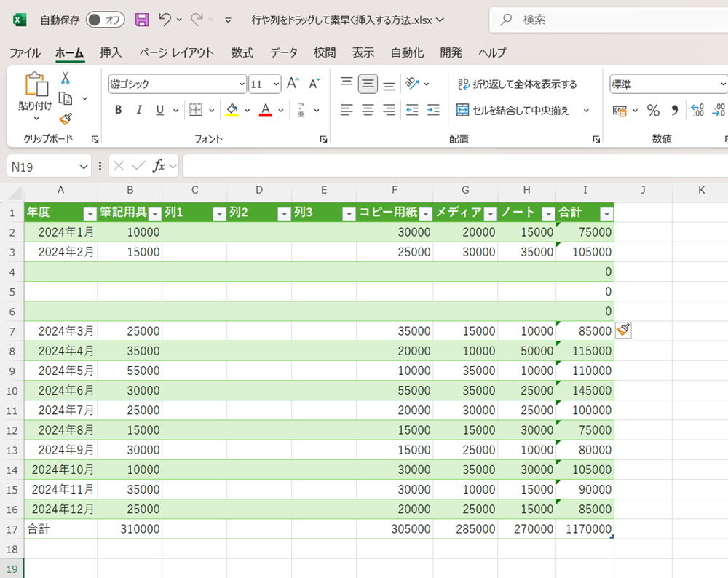
Task: Open the font size 11 dropdown
Action: pos(276,84)
